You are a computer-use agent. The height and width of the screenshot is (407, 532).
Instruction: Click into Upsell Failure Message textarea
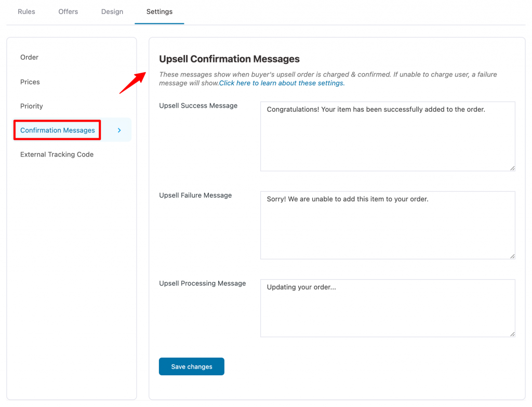click(x=388, y=226)
